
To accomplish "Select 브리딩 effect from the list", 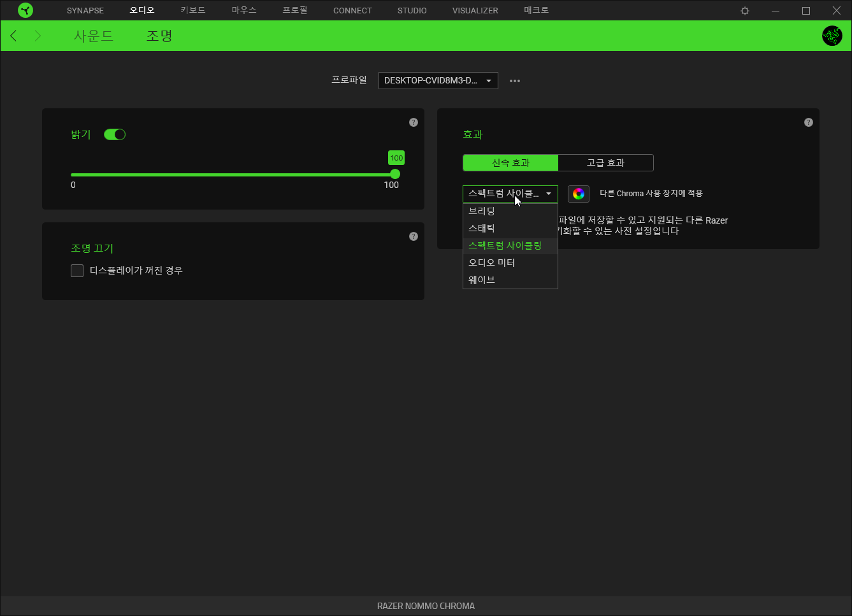I will pos(510,211).
